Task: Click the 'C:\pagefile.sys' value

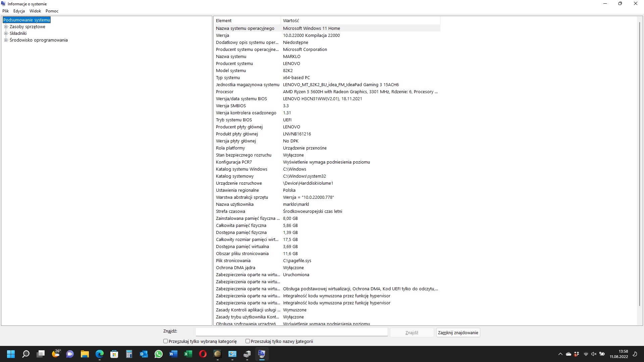Action: point(297,261)
